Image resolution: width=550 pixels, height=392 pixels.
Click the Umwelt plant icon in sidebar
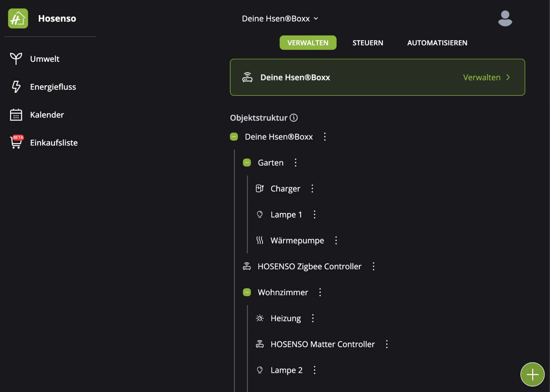point(16,59)
